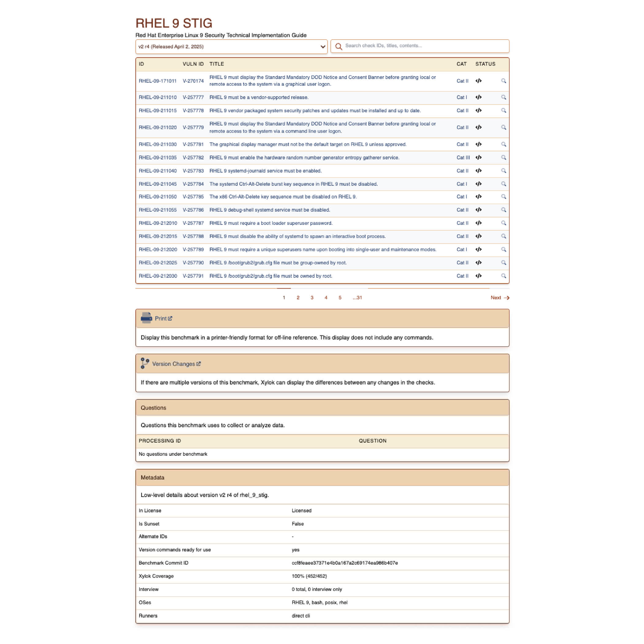Screen dimensions: 644x644
Task: Click code status icon for RHEL-09-211050
Action: (478, 197)
